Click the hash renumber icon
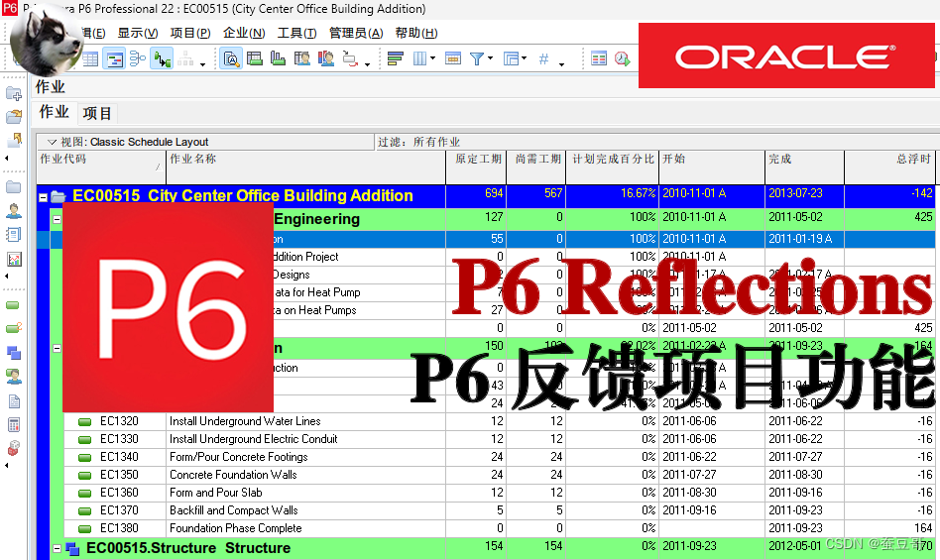 click(x=543, y=58)
